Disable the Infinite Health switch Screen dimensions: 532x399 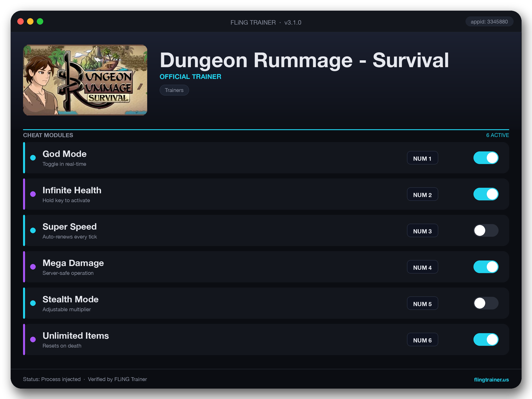click(x=486, y=194)
